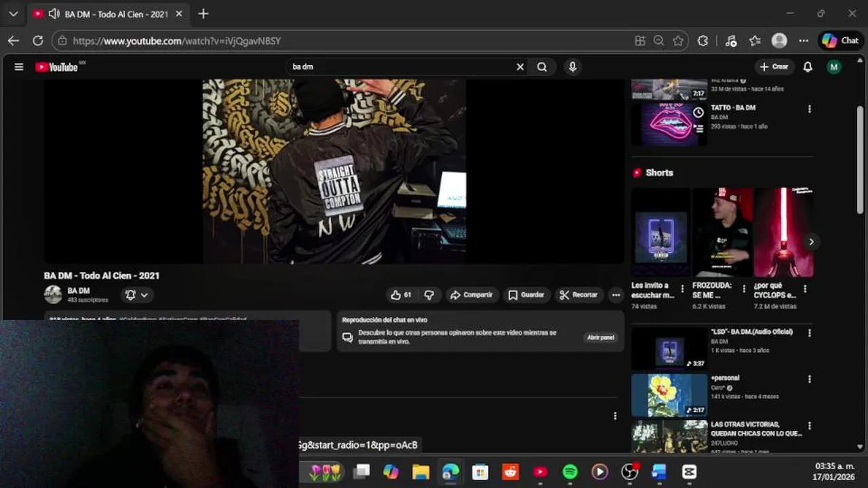Open TATTO - BA DM video thumbnail

click(669, 124)
